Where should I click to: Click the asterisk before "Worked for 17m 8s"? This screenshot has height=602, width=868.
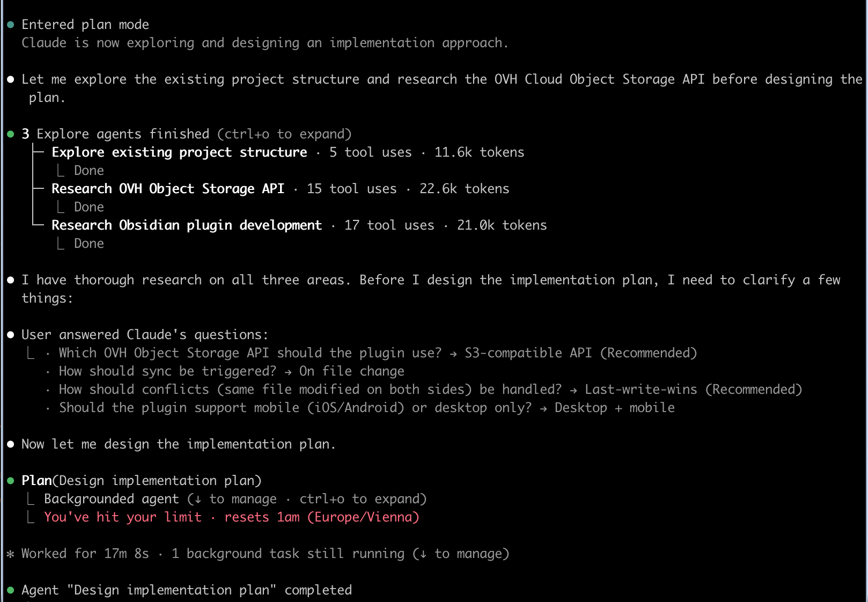[10, 554]
